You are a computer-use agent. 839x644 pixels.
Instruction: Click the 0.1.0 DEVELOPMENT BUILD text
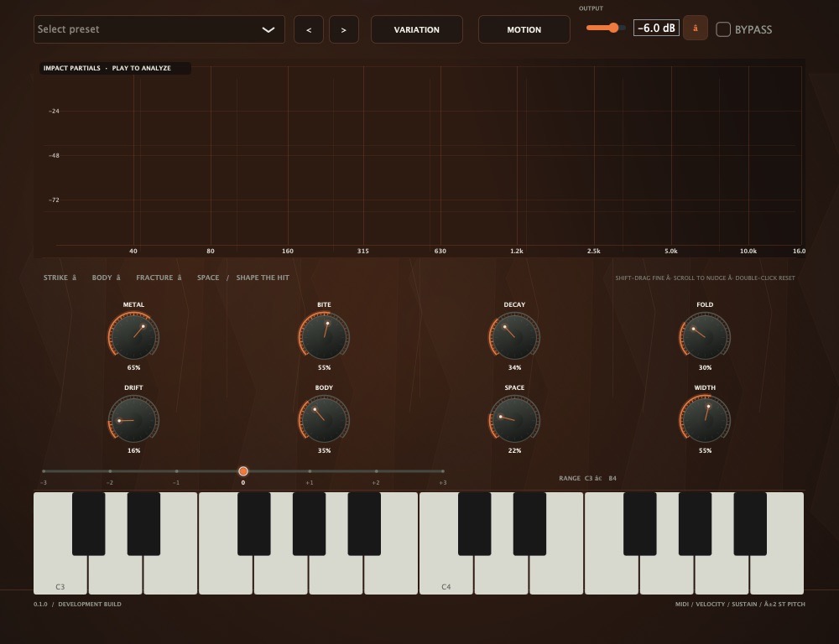77,604
